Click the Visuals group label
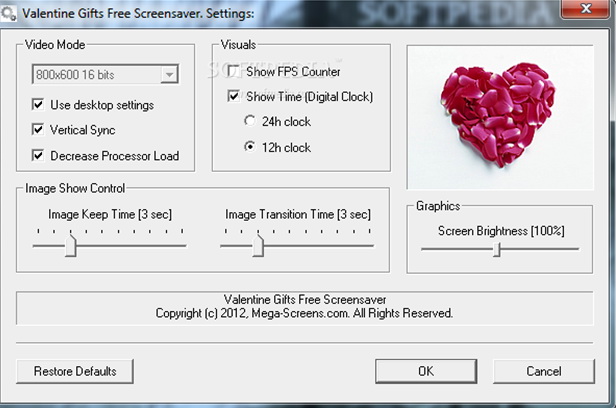 click(238, 45)
